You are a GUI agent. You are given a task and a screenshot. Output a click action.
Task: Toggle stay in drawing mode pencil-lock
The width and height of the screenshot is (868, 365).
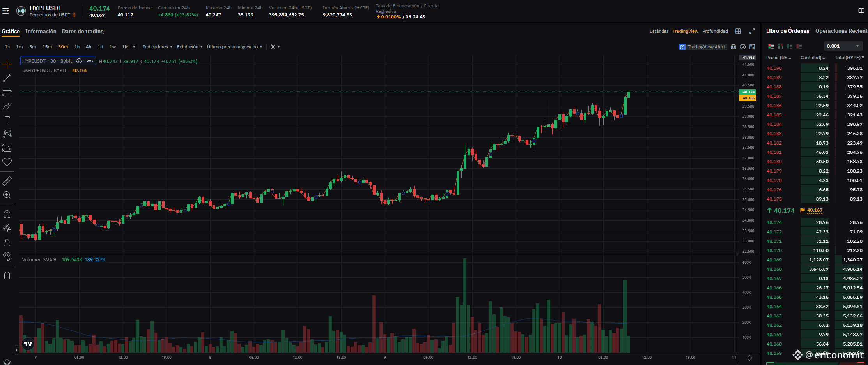click(x=7, y=228)
